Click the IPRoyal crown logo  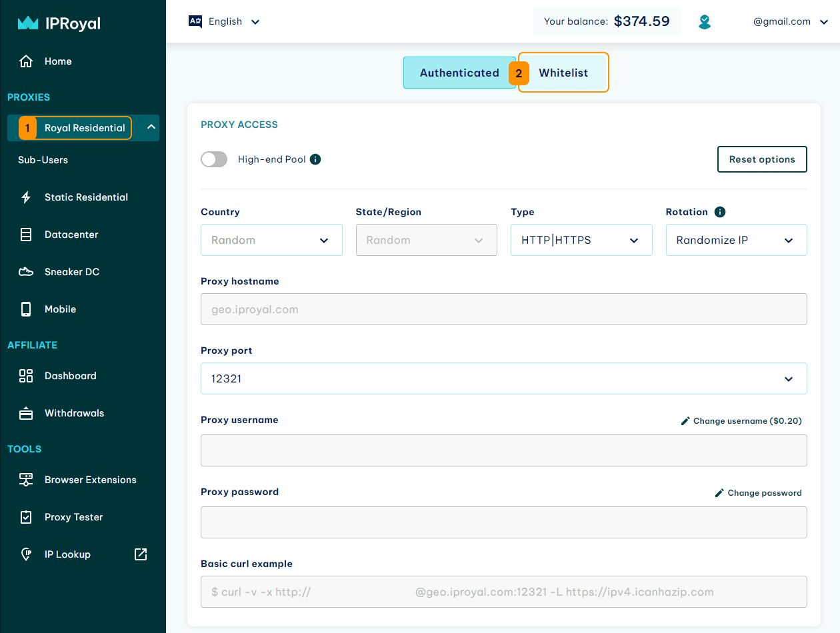[x=28, y=23]
